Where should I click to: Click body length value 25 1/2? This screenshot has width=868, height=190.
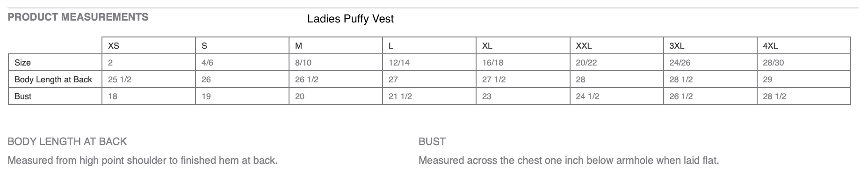click(120, 80)
